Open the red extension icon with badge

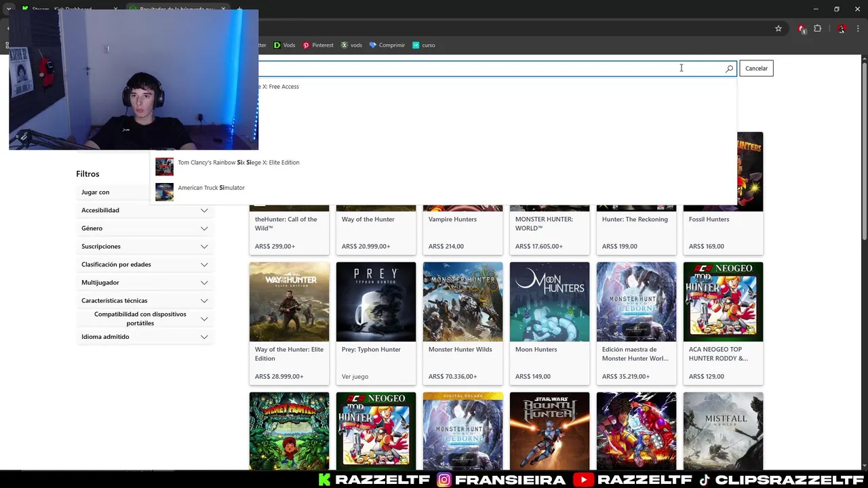click(x=802, y=28)
